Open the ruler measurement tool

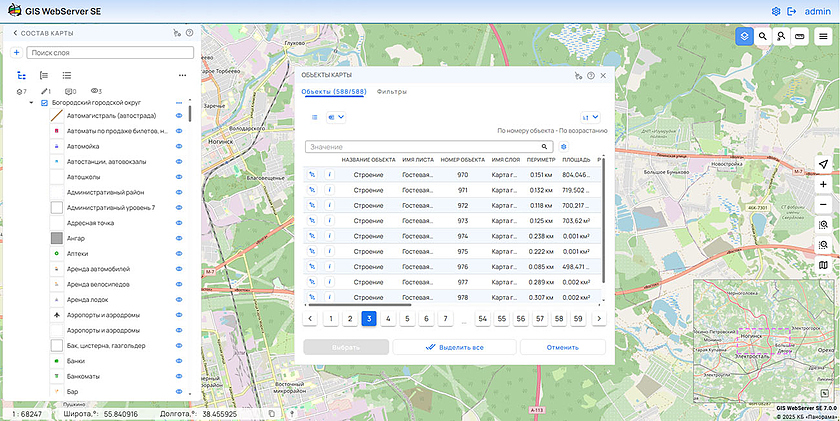[800, 36]
